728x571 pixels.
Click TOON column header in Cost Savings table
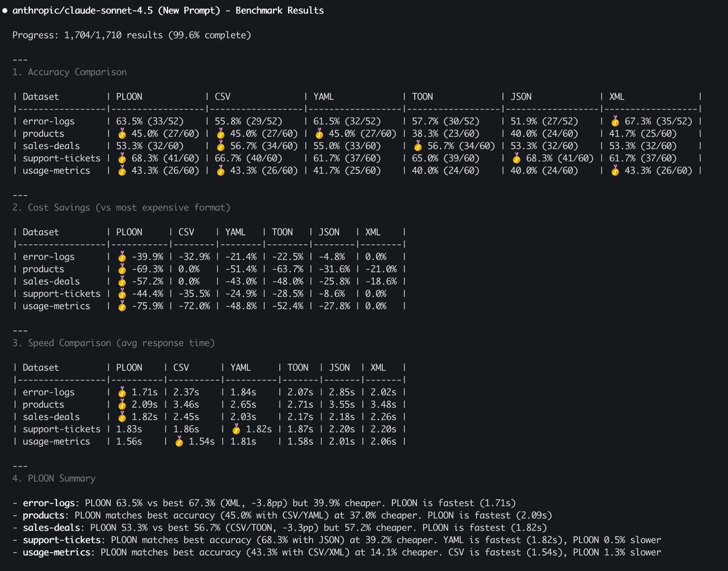(283, 232)
